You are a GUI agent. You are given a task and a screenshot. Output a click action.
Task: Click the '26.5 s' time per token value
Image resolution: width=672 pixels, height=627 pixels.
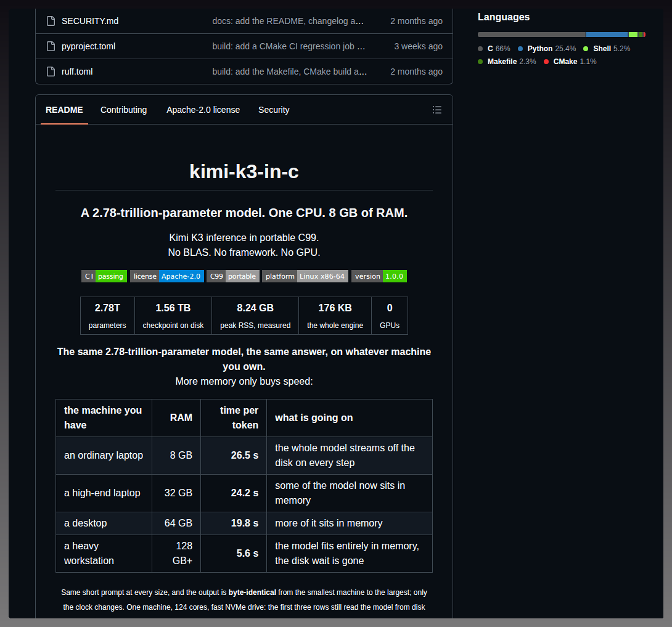[x=245, y=456]
